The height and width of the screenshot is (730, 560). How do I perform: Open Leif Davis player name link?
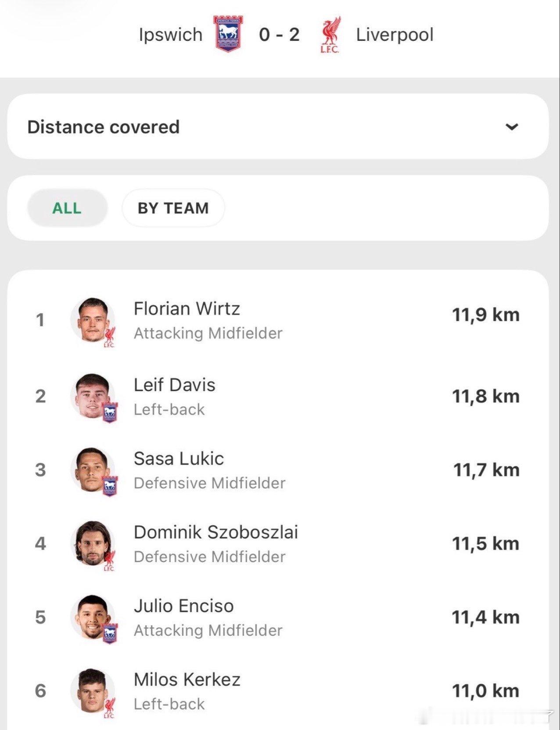click(175, 385)
